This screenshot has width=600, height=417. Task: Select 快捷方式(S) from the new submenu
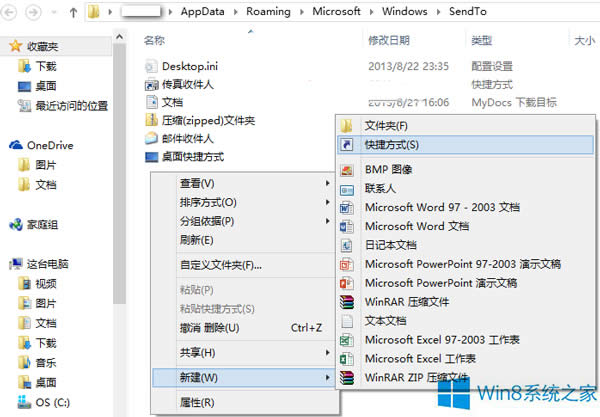(x=392, y=145)
